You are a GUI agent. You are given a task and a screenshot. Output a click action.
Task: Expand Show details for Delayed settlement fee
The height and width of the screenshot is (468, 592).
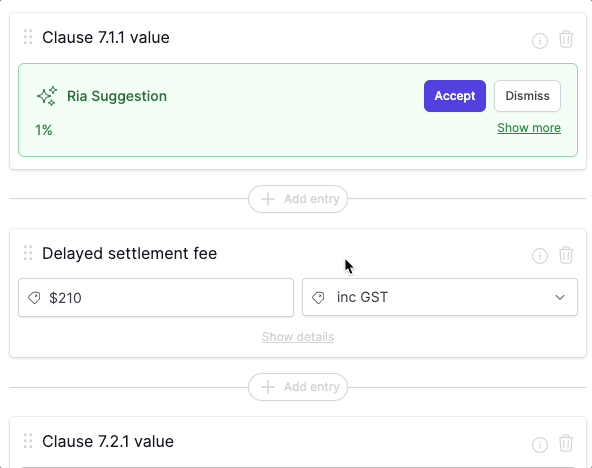(298, 337)
